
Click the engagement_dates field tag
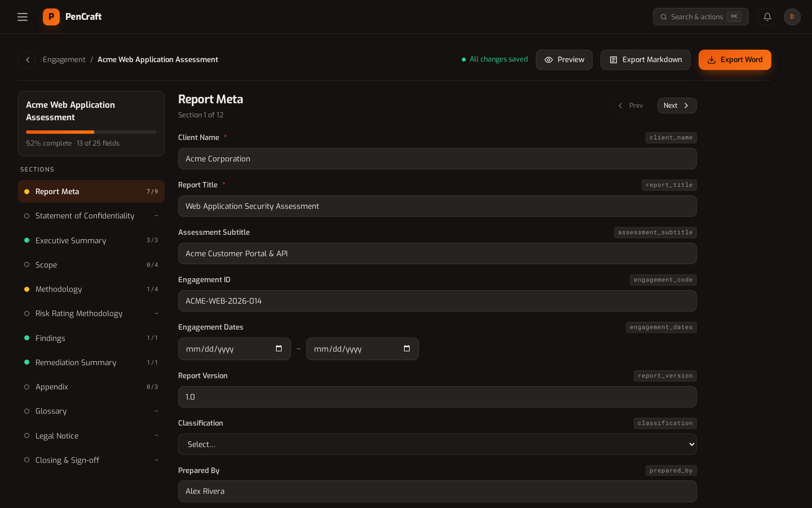(661, 327)
